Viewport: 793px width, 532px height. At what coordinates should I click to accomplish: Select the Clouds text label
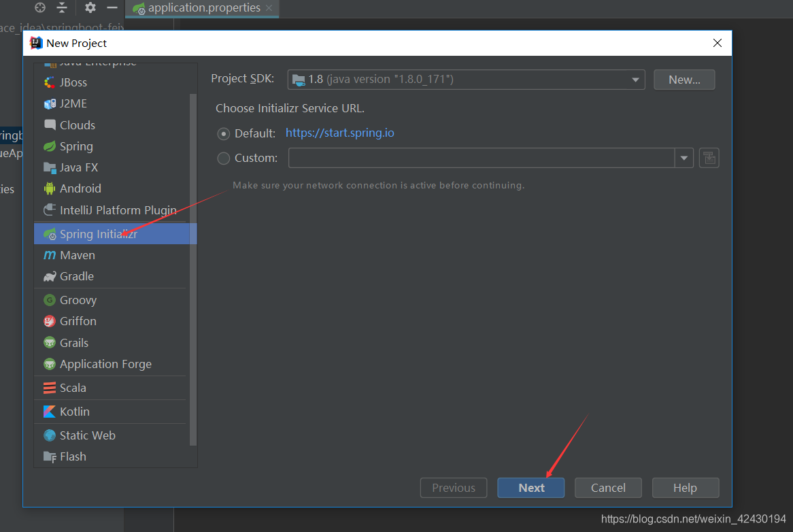tap(78, 125)
